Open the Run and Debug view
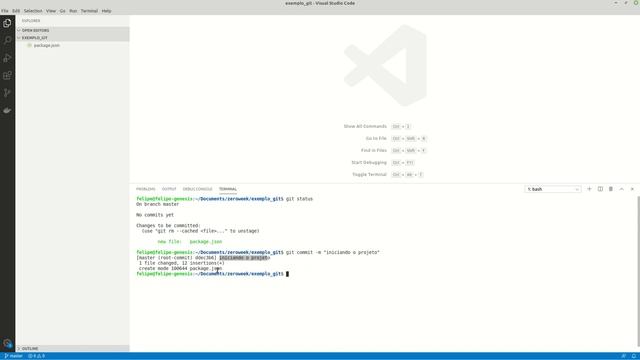 pyautogui.click(x=7, y=58)
